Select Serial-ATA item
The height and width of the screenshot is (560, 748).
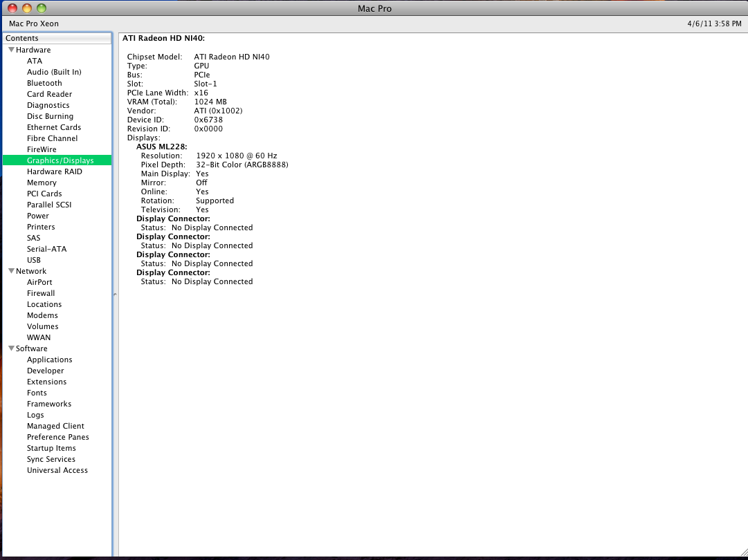(x=47, y=249)
